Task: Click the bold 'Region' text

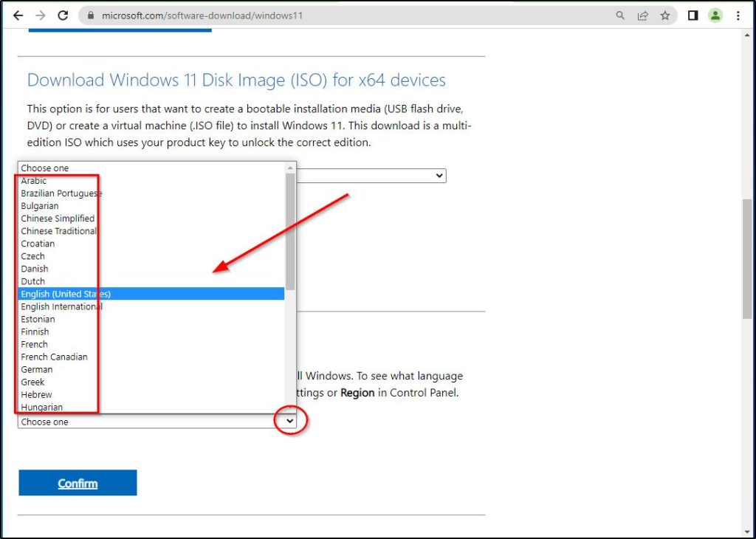Action: tap(357, 393)
